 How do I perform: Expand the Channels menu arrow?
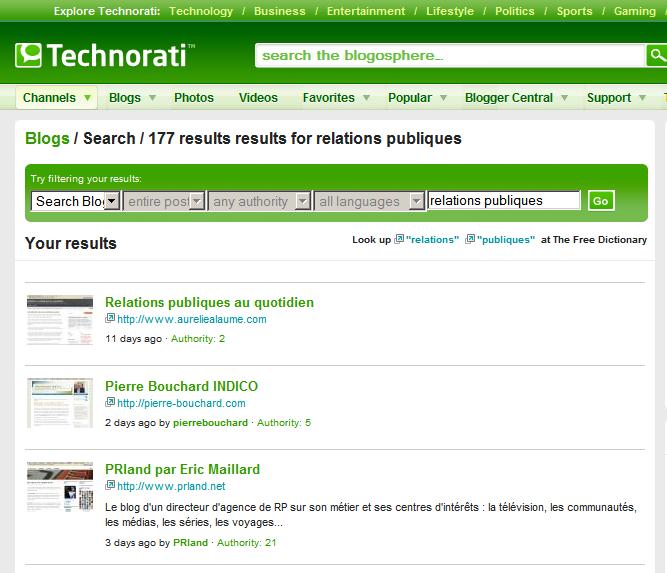pos(87,98)
